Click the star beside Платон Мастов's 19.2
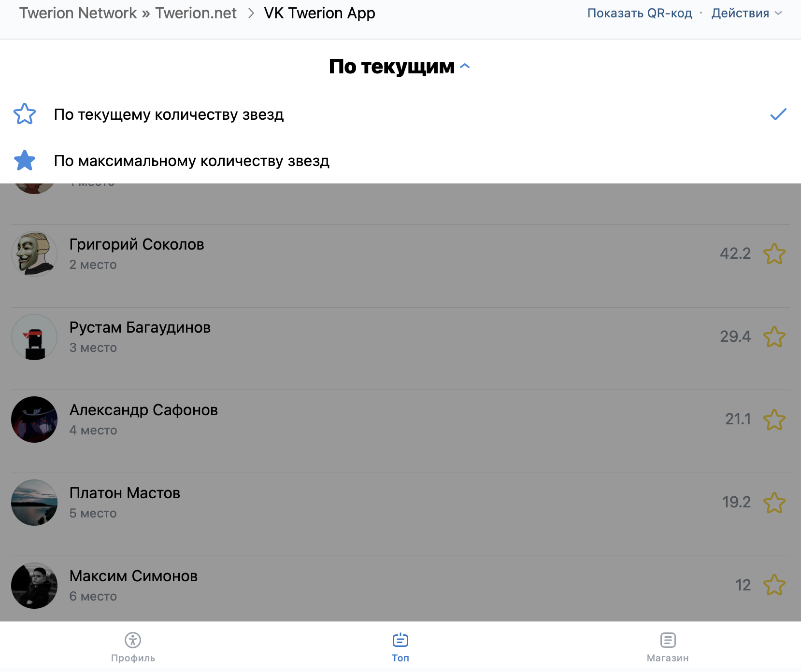Screen dimensions: 801x672 tap(774, 503)
